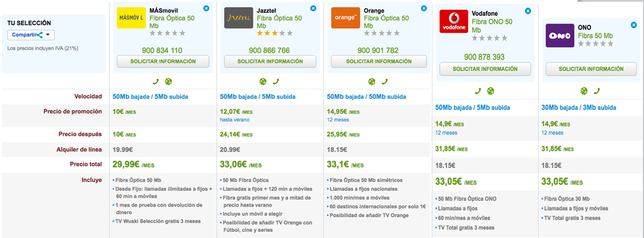Screen dimensions: 644x238
Task: Click phone number 900 866 766
Action: pos(269,50)
